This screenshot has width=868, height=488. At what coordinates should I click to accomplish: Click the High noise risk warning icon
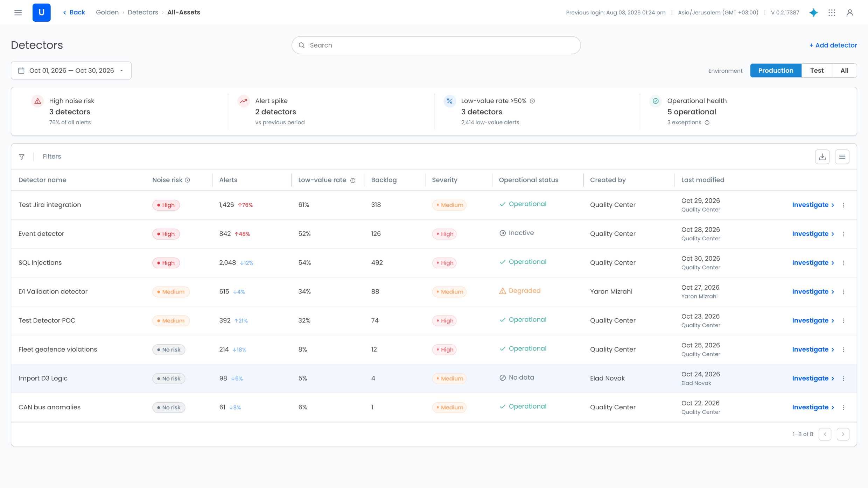coord(38,101)
